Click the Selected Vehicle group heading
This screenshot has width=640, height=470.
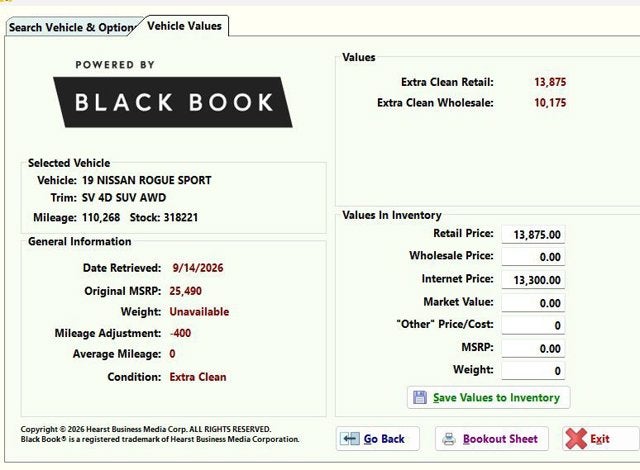(69, 163)
